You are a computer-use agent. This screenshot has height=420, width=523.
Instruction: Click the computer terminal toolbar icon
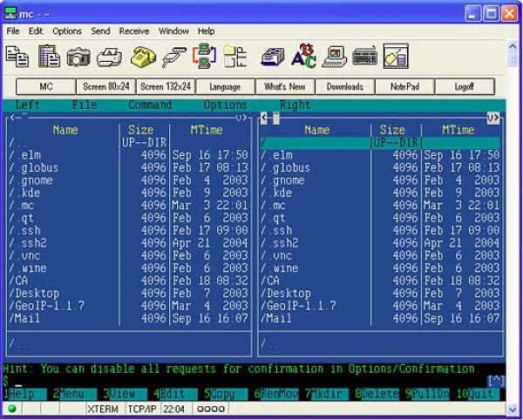[334, 57]
